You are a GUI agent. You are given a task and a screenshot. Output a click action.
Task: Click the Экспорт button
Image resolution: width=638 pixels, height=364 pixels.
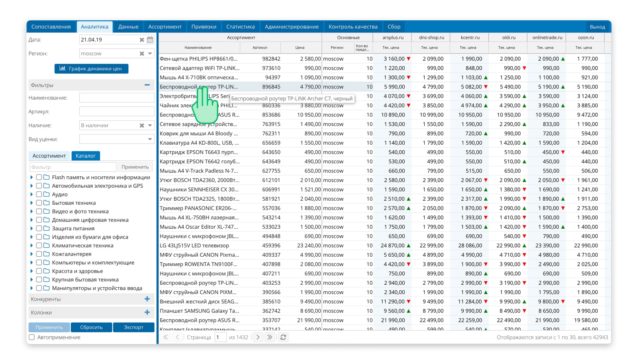tap(134, 327)
